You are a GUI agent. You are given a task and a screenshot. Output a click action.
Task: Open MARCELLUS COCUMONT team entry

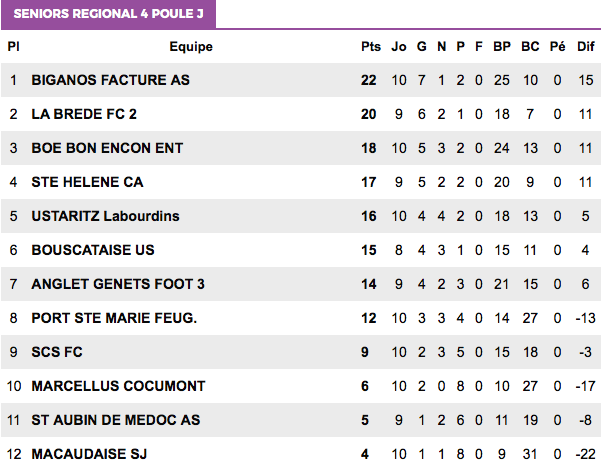click(x=118, y=386)
